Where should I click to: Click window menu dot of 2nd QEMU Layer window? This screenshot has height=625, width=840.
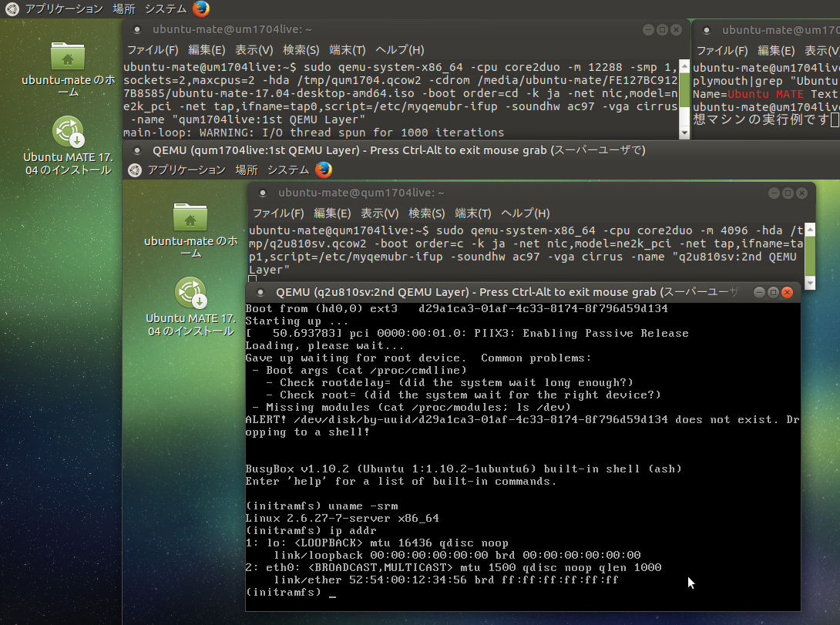260,292
